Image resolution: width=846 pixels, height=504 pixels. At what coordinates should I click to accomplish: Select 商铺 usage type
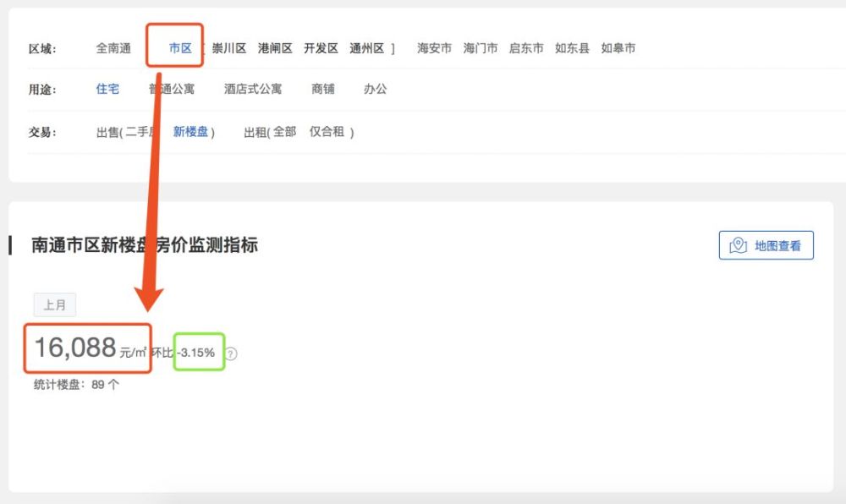pos(323,89)
